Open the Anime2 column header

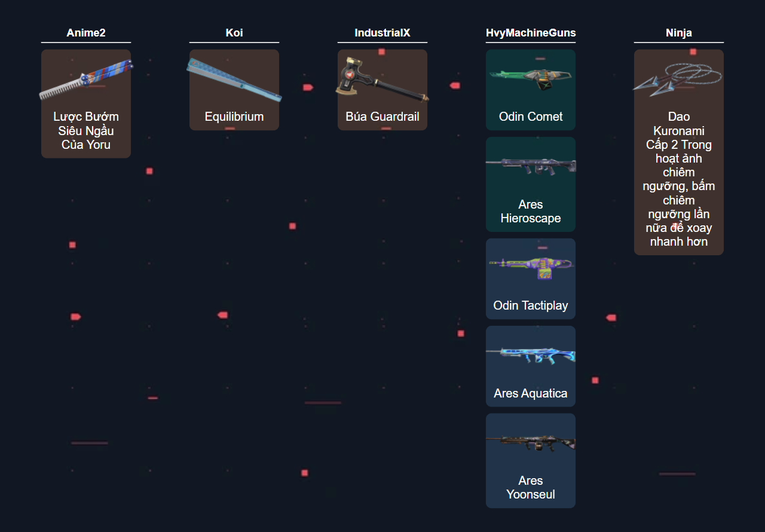(86, 33)
